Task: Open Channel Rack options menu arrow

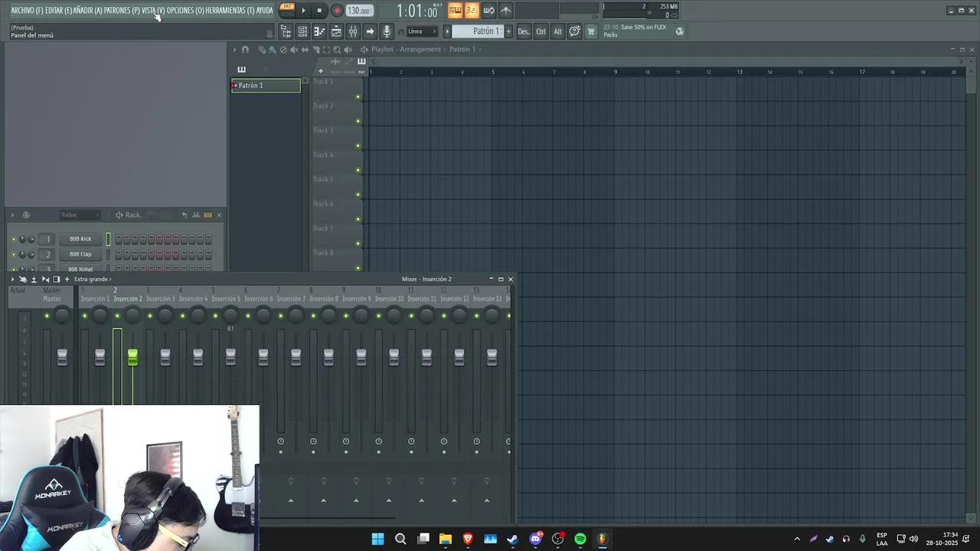Action: pos(13,215)
